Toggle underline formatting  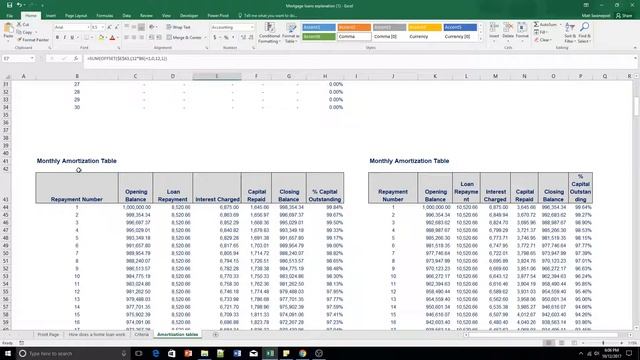point(72,38)
